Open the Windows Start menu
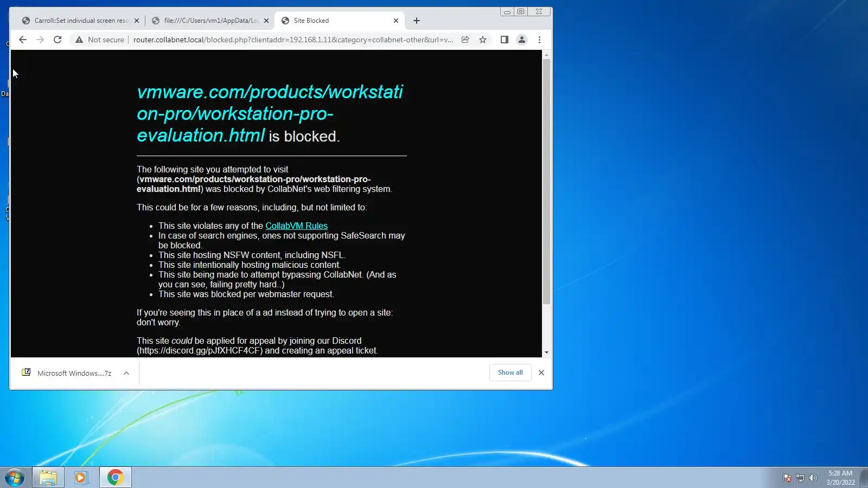 15,478
